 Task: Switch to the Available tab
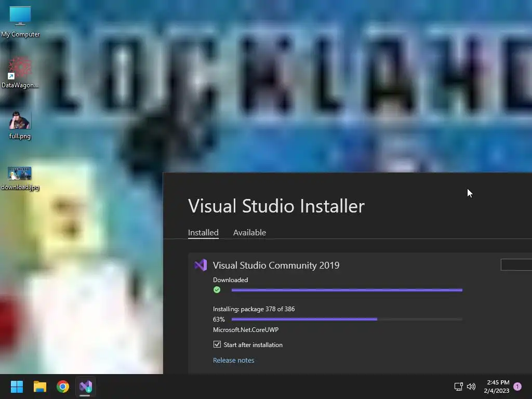pyautogui.click(x=249, y=232)
